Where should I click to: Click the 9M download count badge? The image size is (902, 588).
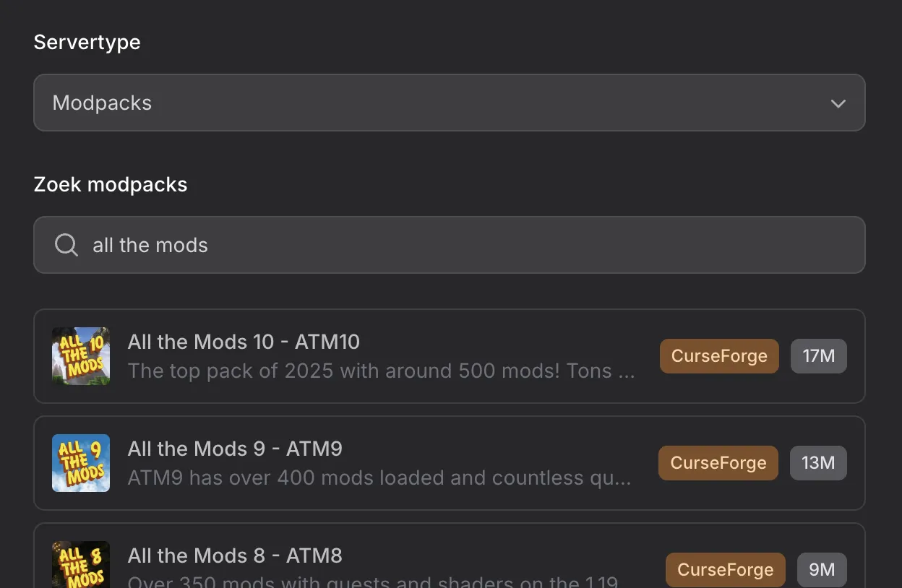[x=822, y=570]
